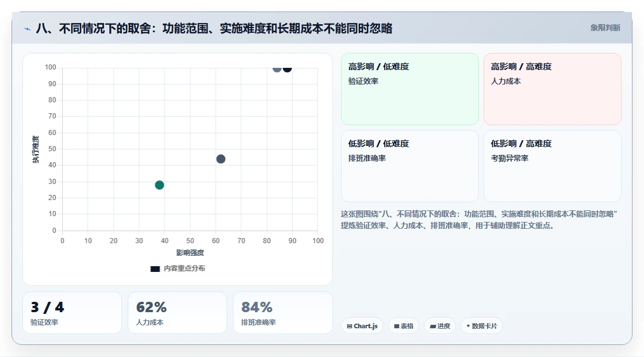Click the 内容重点分布 legend label
The width and height of the screenshot is (644, 357).
184,268
